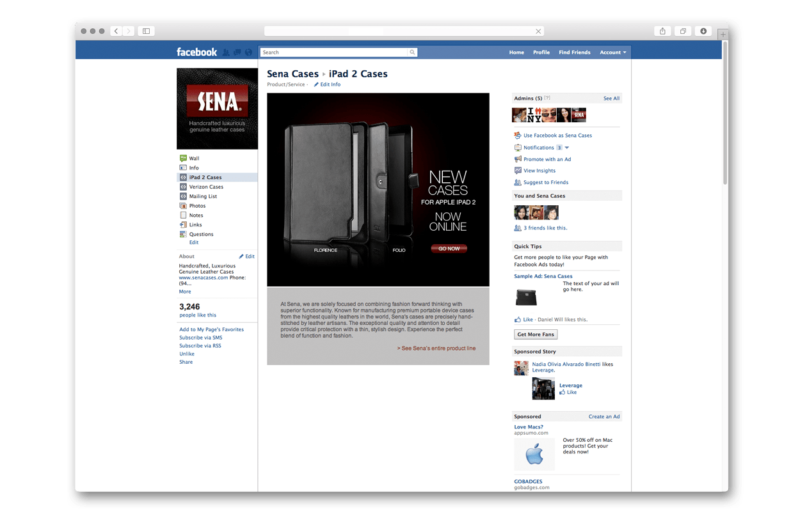Click the Unlike link
The height and width of the screenshot is (532, 807).
pyautogui.click(x=187, y=354)
